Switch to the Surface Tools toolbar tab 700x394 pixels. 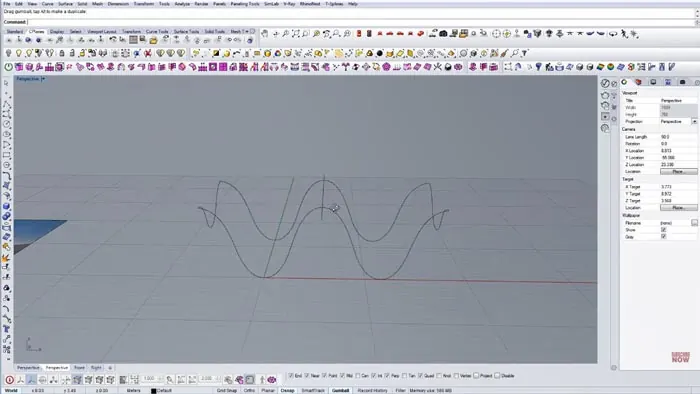[x=186, y=32]
